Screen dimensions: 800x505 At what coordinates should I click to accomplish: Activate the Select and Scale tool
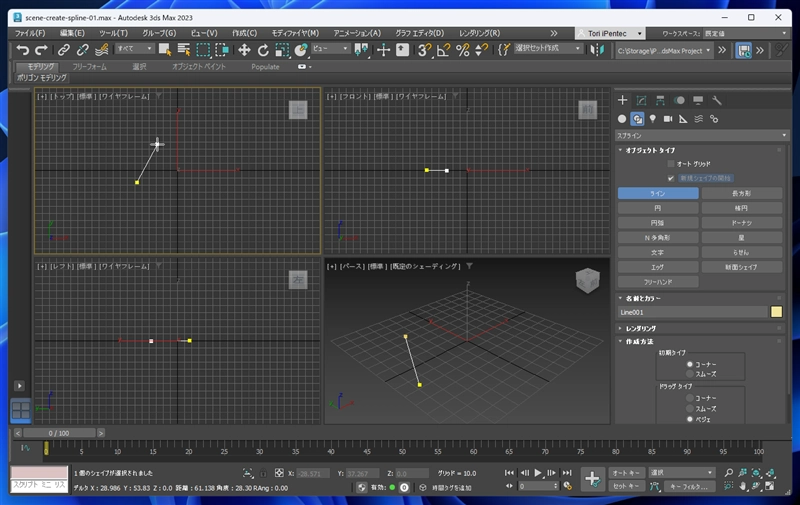tap(282, 49)
